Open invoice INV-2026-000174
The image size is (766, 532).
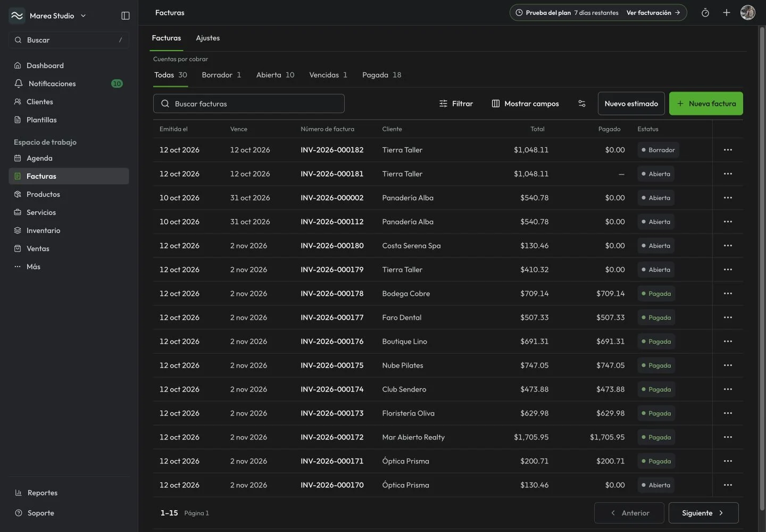pos(332,389)
